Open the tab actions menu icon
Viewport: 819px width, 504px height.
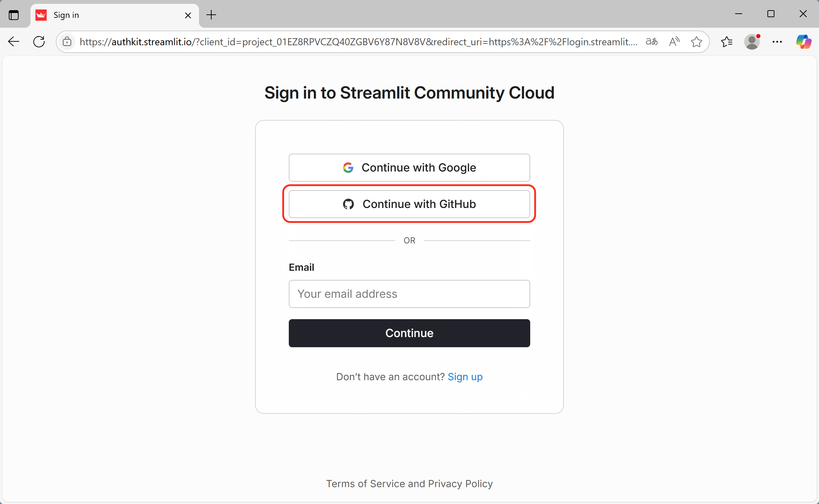(14, 15)
